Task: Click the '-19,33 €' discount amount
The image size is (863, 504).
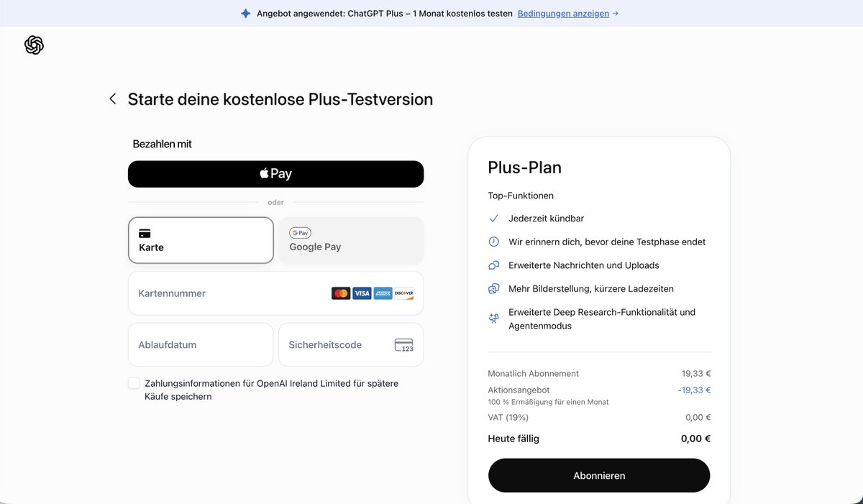Action: click(x=694, y=390)
